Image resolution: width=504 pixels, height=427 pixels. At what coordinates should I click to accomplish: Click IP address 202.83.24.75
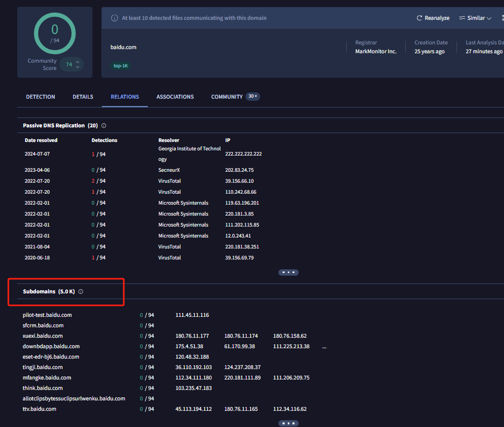[x=239, y=170]
